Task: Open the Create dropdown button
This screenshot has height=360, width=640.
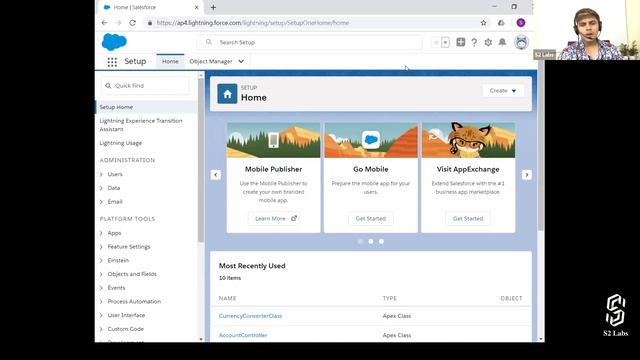Action: [503, 91]
